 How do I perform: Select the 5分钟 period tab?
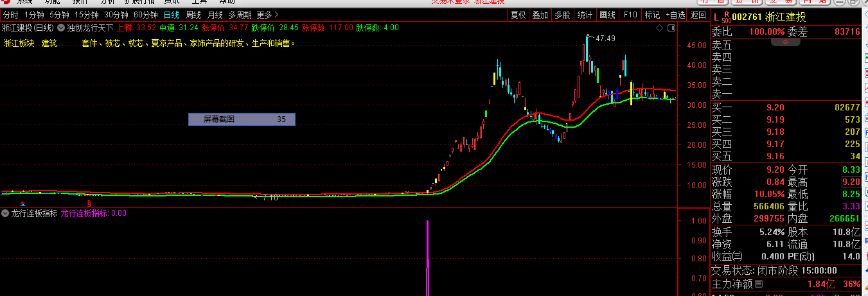[x=58, y=15]
